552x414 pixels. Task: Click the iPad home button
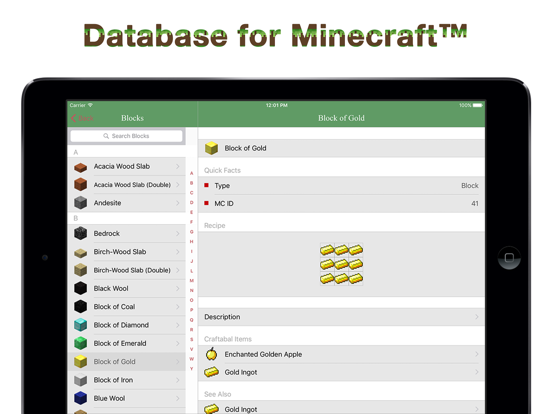[x=509, y=258]
